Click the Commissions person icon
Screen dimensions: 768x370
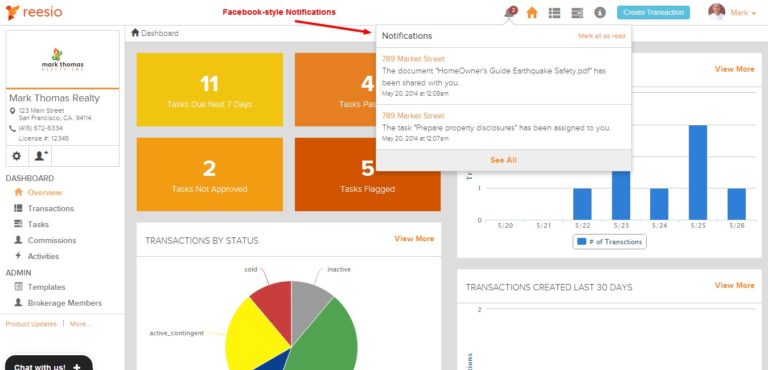click(18, 240)
